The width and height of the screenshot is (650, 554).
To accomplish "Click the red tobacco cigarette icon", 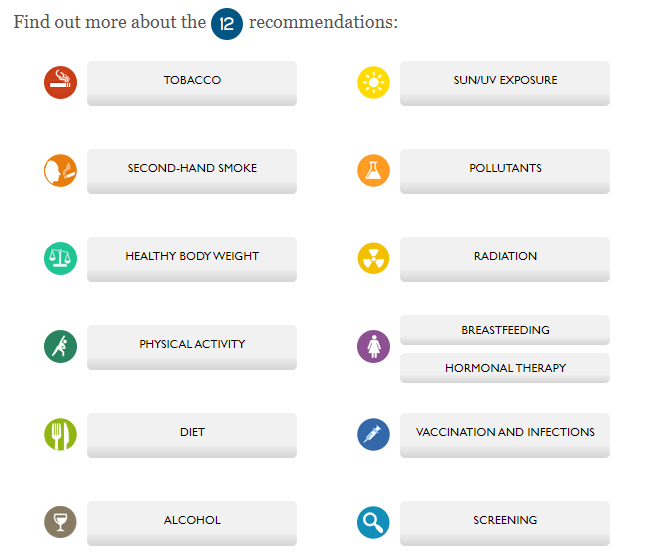I will tap(60, 83).
